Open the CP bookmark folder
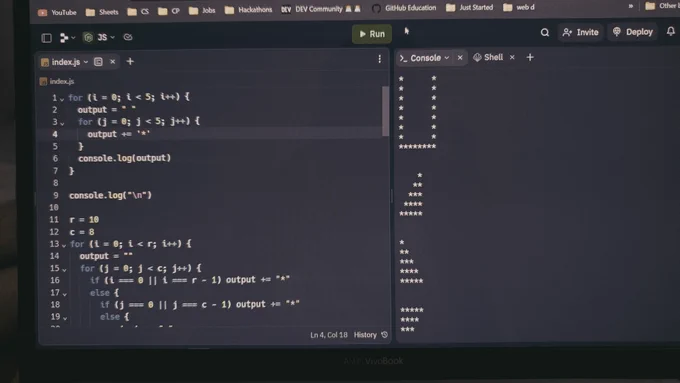 pos(169,11)
